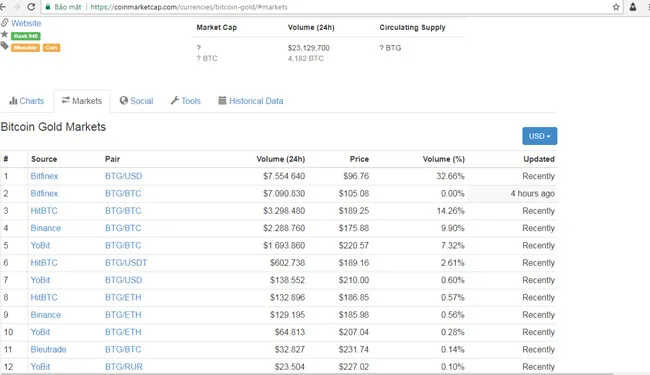
Task: Click the orange Coin tag
Action: click(51, 48)
